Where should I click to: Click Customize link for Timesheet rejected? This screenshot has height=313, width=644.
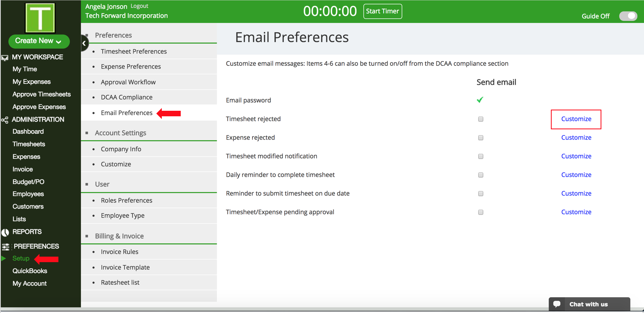(x=576, y=119)
